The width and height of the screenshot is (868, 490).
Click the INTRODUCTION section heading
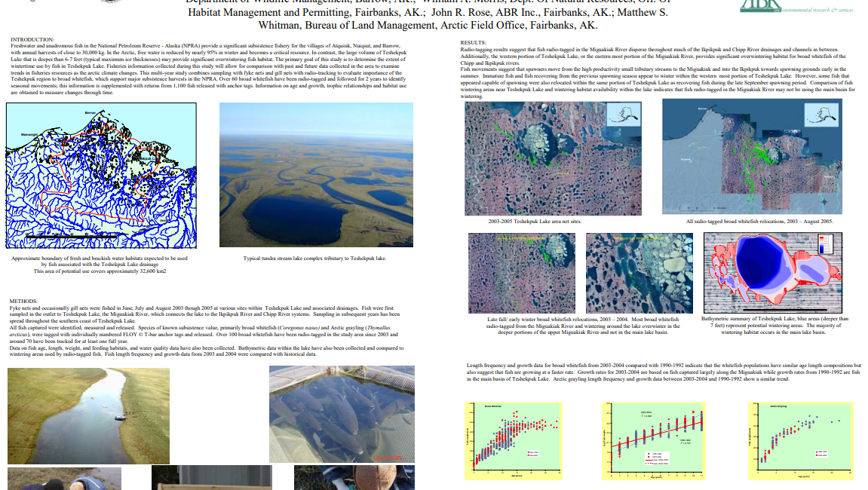click(32, 39)
